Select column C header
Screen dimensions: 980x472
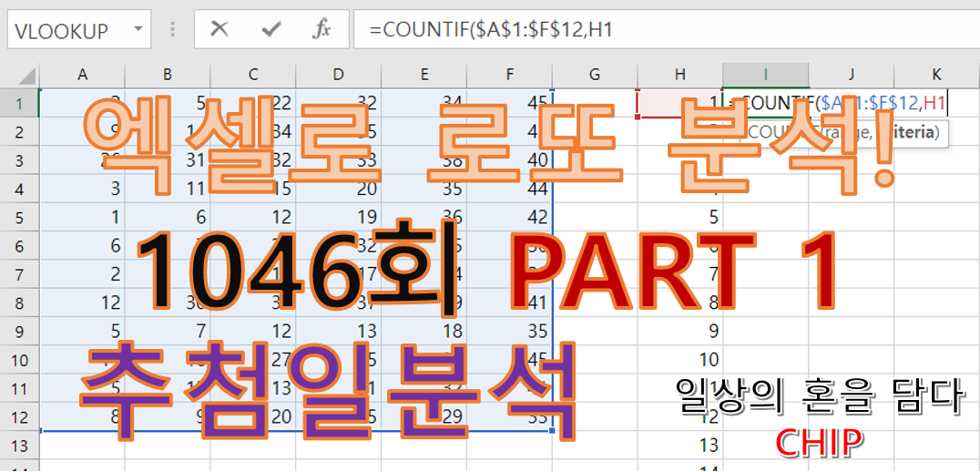253,75
